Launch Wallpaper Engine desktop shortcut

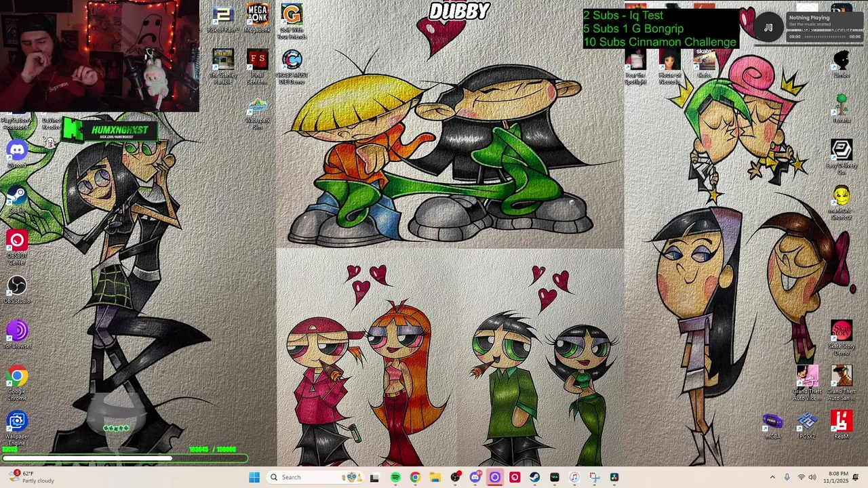(x=17, y=429)
